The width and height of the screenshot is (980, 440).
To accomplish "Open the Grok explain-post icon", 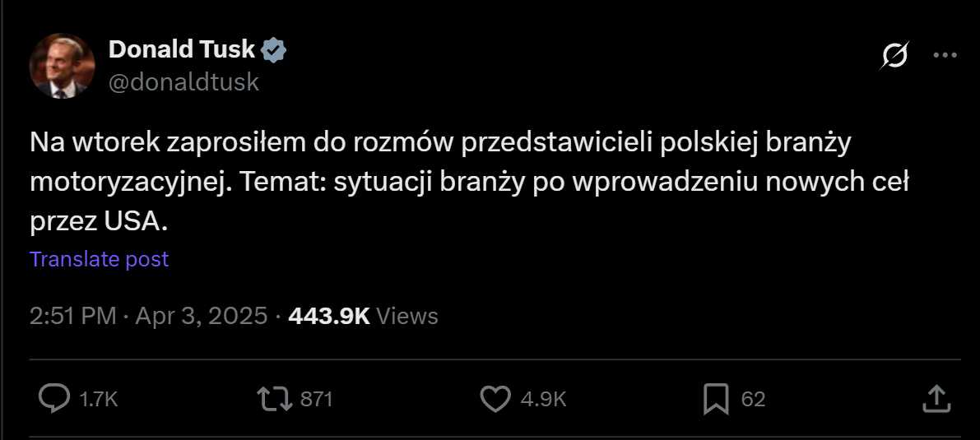I will [x=894, y=56].
